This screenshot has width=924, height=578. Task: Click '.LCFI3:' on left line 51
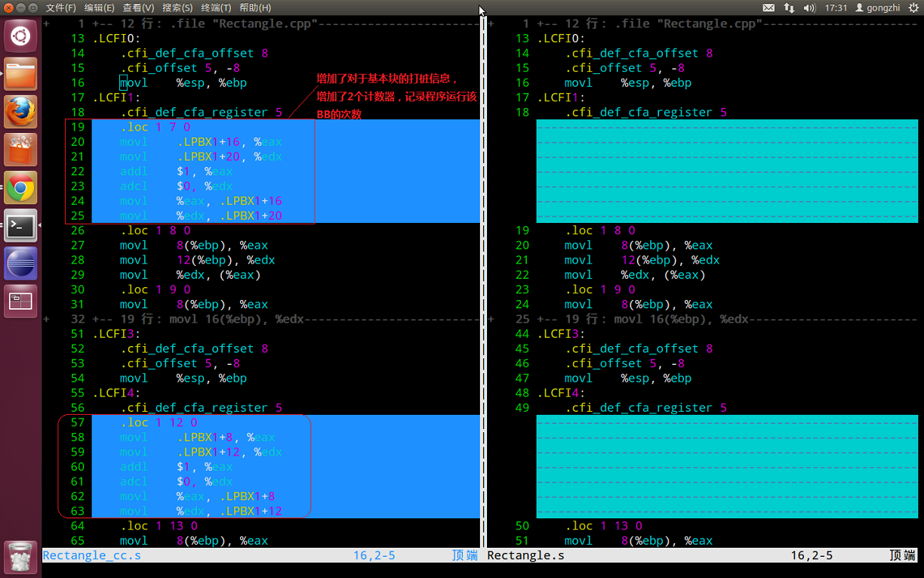[117, 334]
